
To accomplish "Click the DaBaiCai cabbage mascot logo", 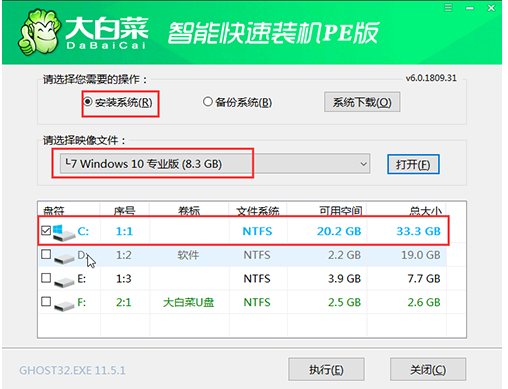I will pyautogui.click(x=39, y=33).
